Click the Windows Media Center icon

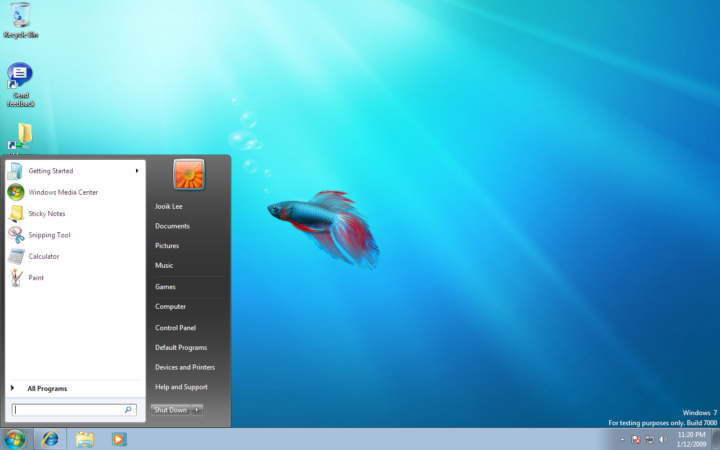coord(16,192)
